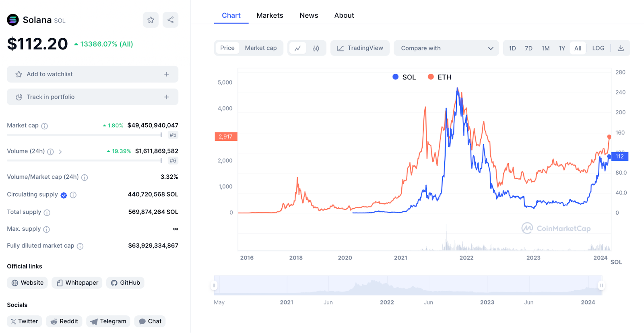644x333 pixels.
Task: Set the chart range to 1D
Action: coord(512,48)
